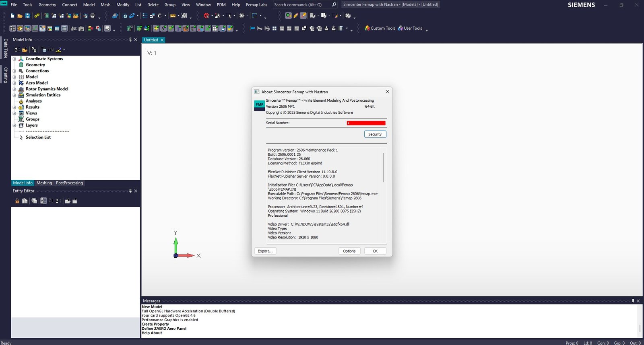644x345 pixels.
Task: Expand the Rotor Dynamics Model node
Action: (14, 89)
